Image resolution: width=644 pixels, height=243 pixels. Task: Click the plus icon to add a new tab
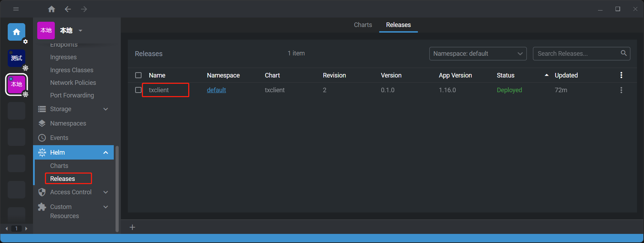(x=132, y=227)
